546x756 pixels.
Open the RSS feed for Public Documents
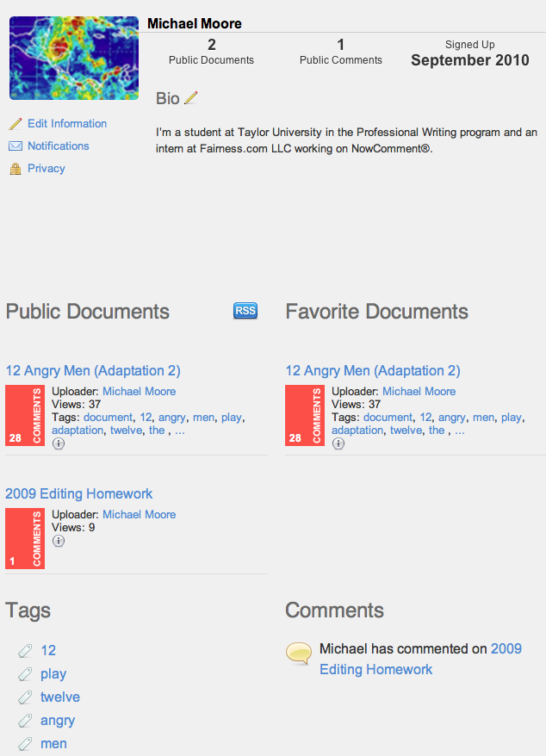pyautogui.click(x=245, y=311)
